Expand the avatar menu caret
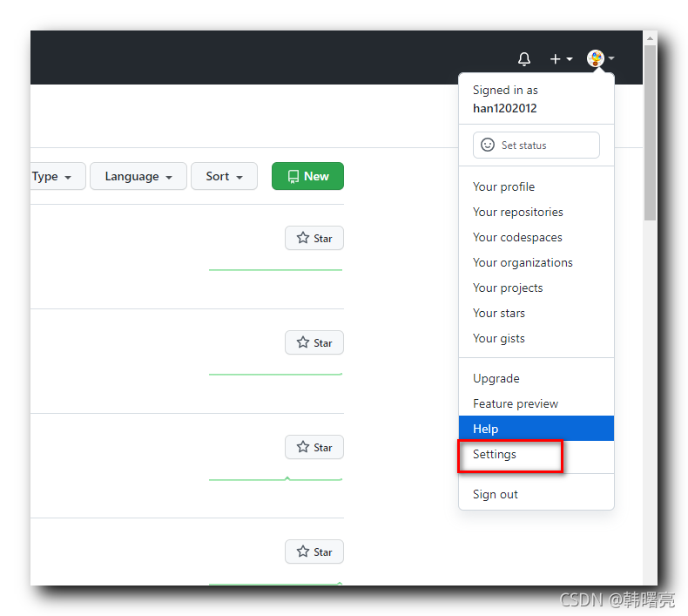Viewport: 688px width, 616px height. pos(611,58)
